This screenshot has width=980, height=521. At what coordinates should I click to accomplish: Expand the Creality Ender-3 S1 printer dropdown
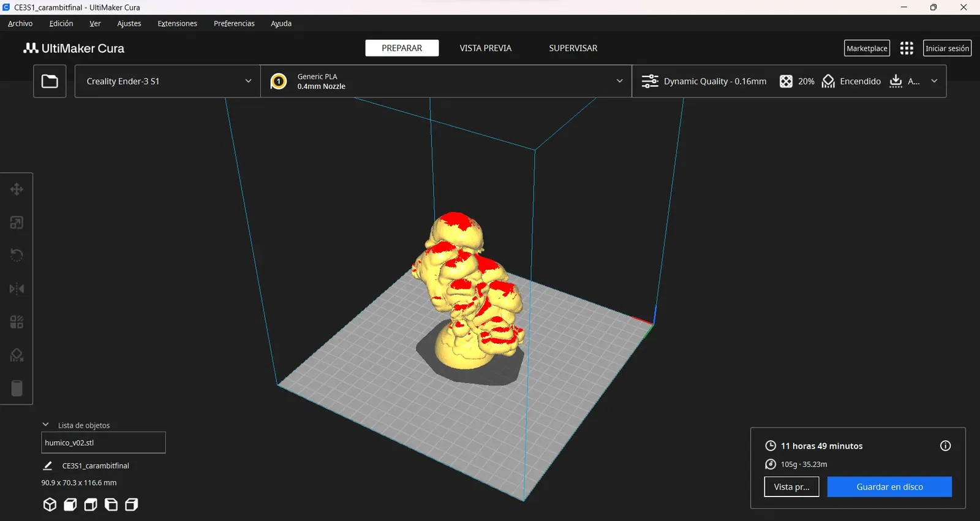(168, 81)
